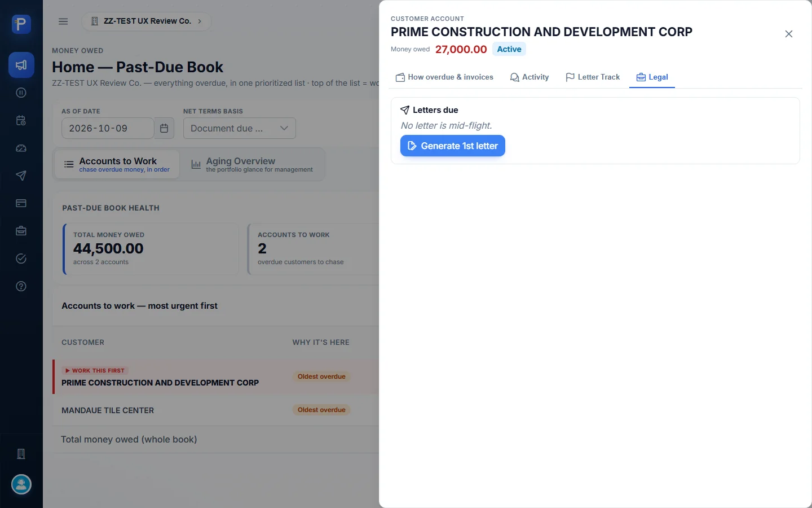Open the building icon at sidebar bottom
Screen dimensions: 812x508
[21, 454]
